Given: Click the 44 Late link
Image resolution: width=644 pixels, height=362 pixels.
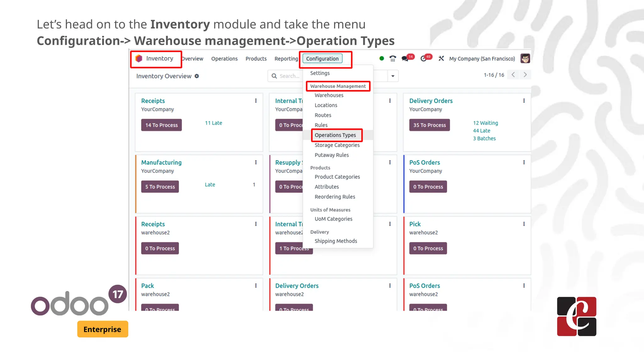Looking at the screenshot, I should click(481, 131).
